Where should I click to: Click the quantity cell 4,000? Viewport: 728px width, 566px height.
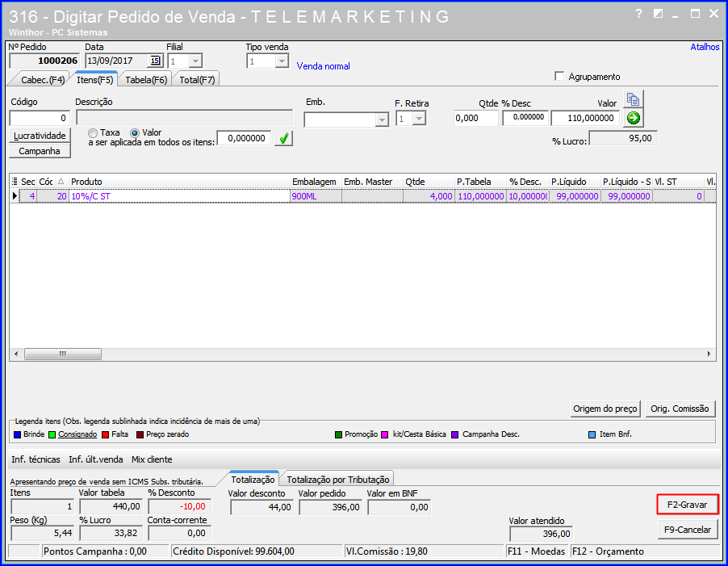[429, 196]
